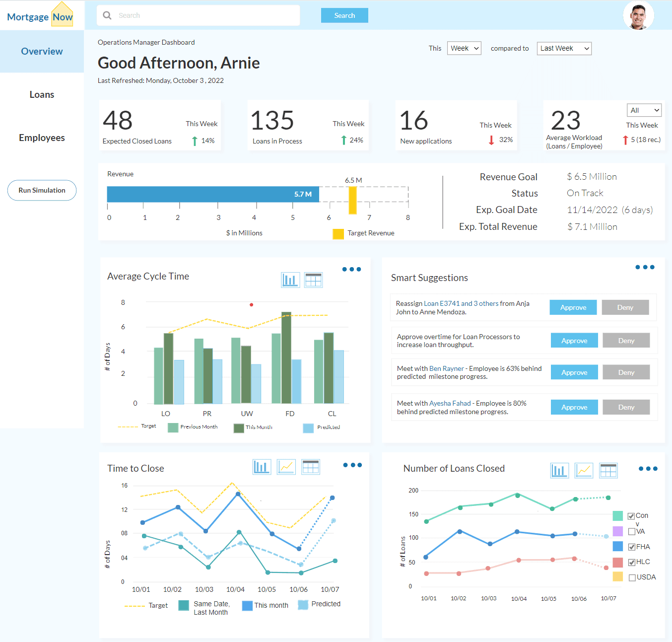672x642 pixels.
Task: Switch Average Cycle Time to bar chart view
Action: point(290,280)
